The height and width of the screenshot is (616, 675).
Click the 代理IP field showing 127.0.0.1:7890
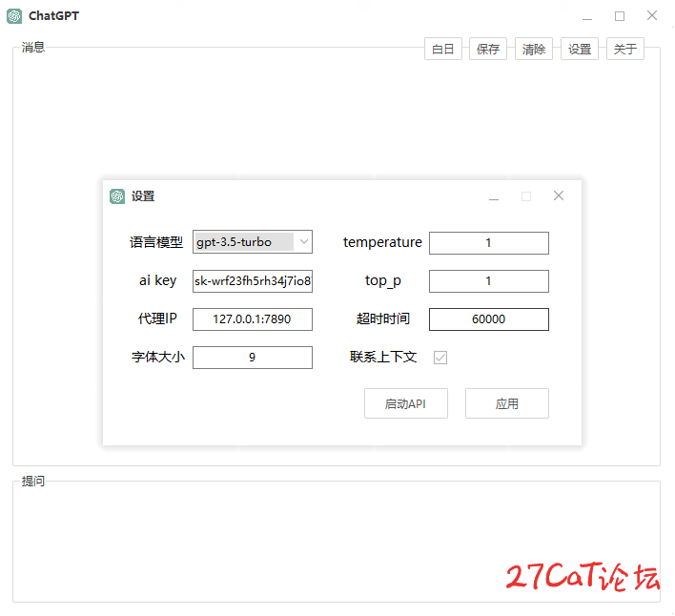253,319
